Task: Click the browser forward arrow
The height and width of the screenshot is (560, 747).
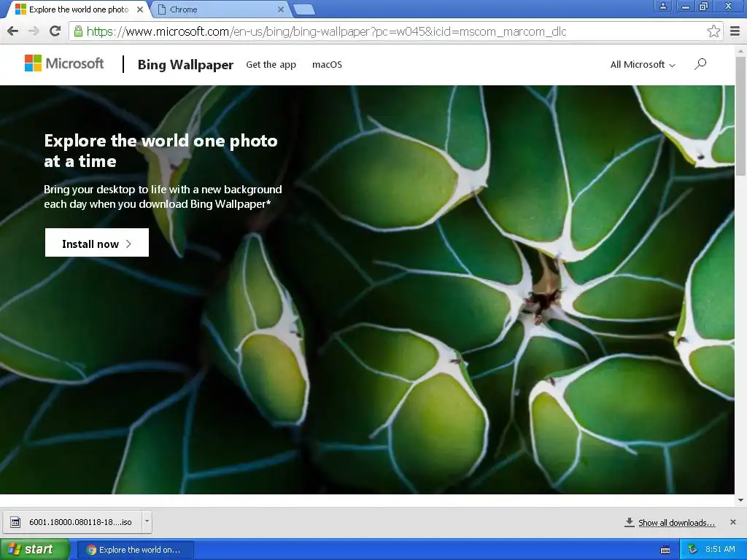Action: click(34, 31)
